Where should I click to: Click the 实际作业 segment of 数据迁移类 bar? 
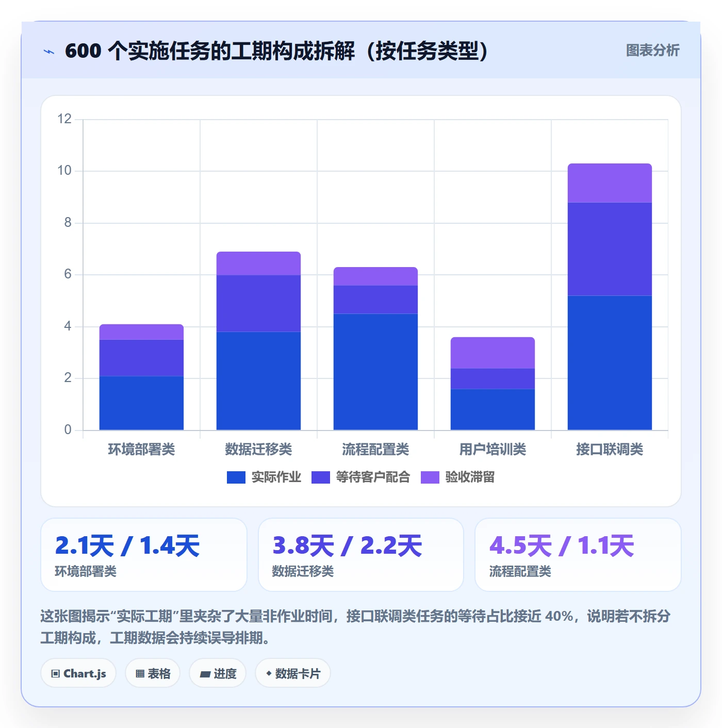258,381
